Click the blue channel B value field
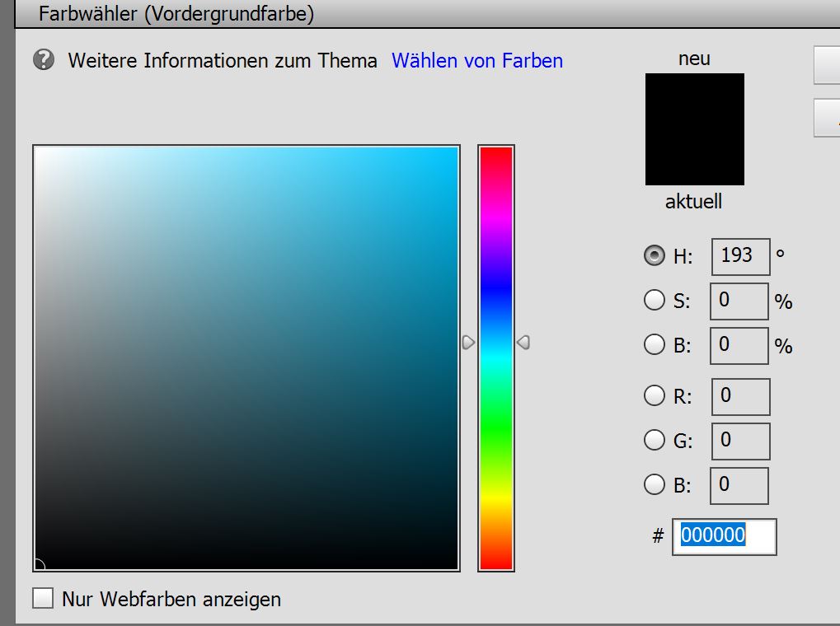The image size is (840, 626). click(x=739, y=485)
